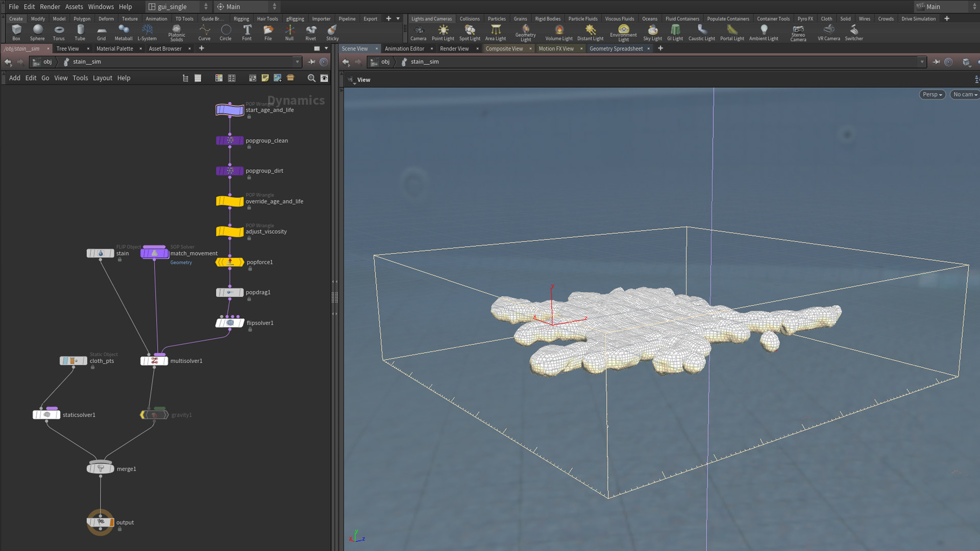980x551 pixels.
Task: Open network editor find/search icon
Action: coord(311,78)
